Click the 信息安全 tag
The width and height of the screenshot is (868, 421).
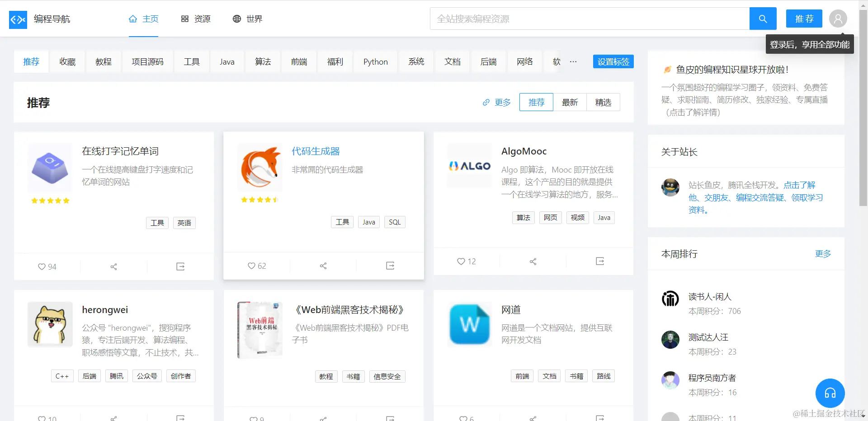click(387, 376)
